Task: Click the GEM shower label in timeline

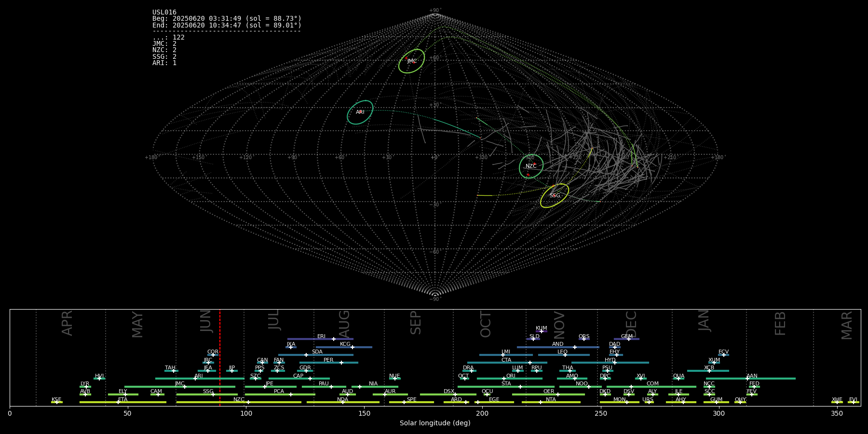Action: click(x=627, y=337)
